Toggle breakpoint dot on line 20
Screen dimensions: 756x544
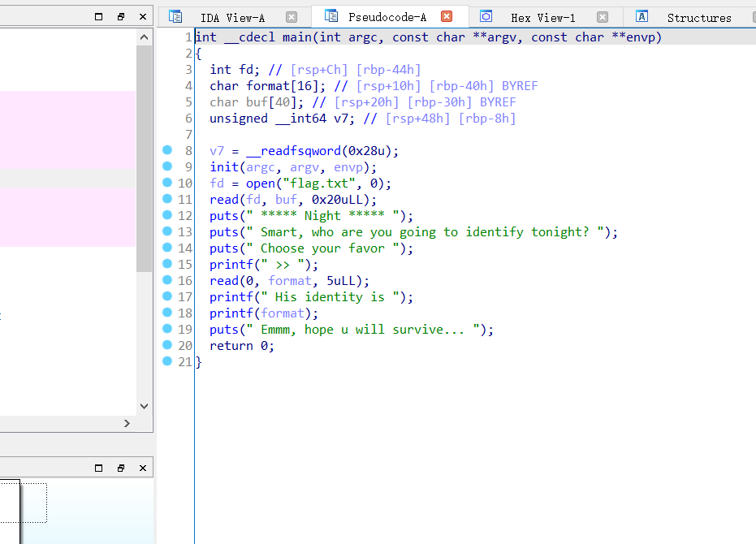(x=167, y=345)
